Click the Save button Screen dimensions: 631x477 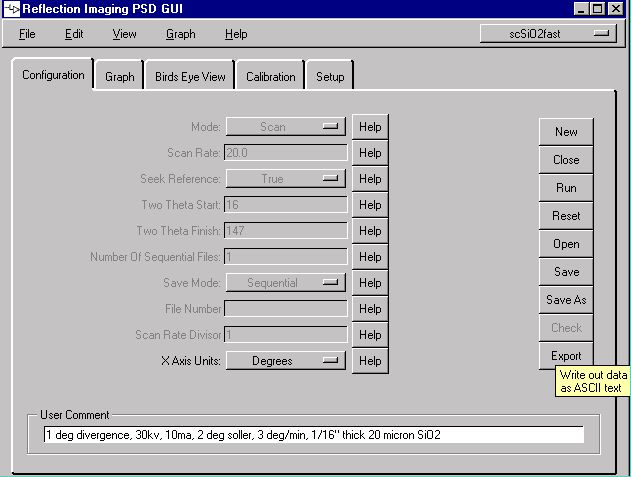pyautogui.click(x=566, y=272)
